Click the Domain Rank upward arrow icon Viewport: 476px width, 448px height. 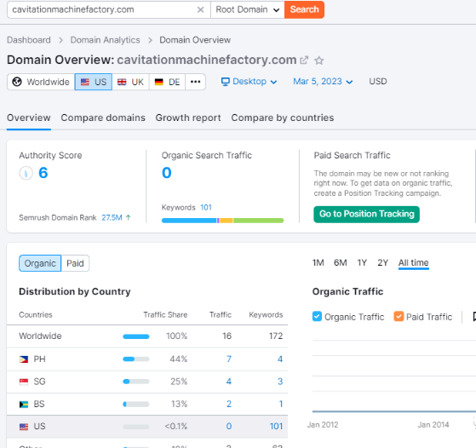(128, 218)
